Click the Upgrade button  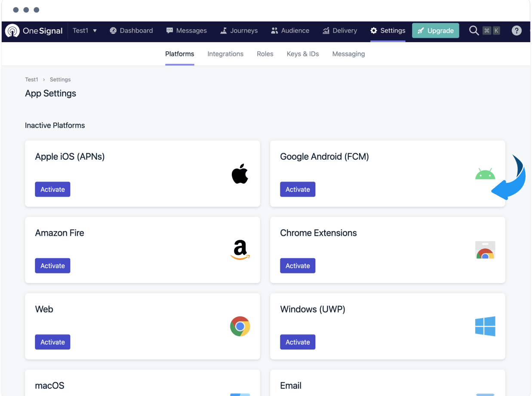tap(436, 31)
